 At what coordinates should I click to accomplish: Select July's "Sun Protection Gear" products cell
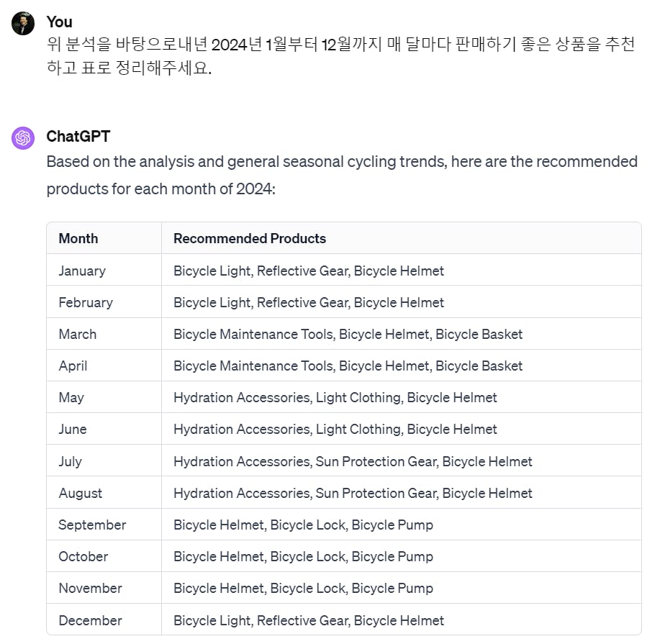click(353, 462)
